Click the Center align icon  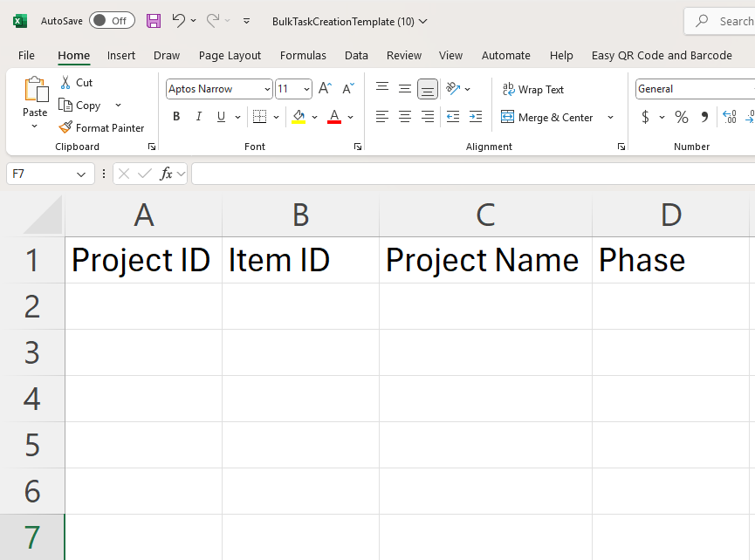tap(405, 117)
